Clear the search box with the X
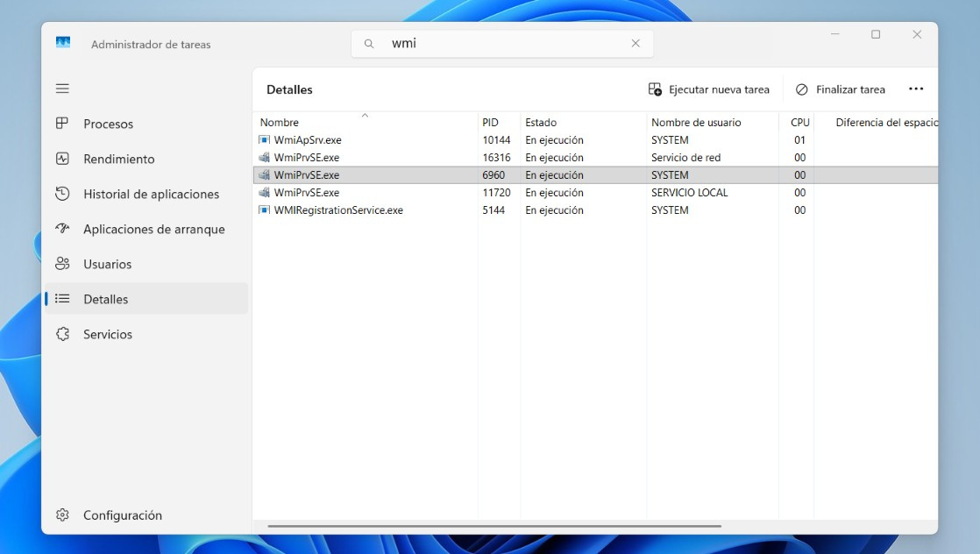The width and height of the screenshot is (980, 554). (635, 43)
